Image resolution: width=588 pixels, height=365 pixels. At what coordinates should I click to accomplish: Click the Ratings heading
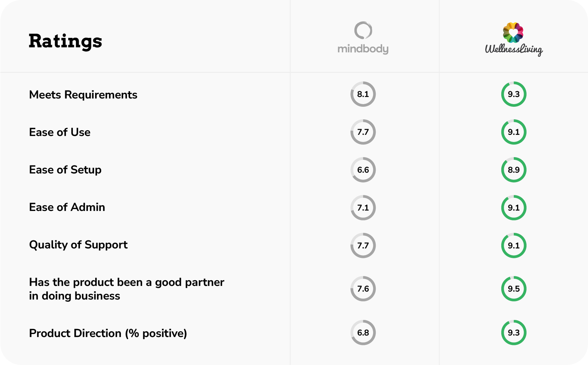pos(66,41)
